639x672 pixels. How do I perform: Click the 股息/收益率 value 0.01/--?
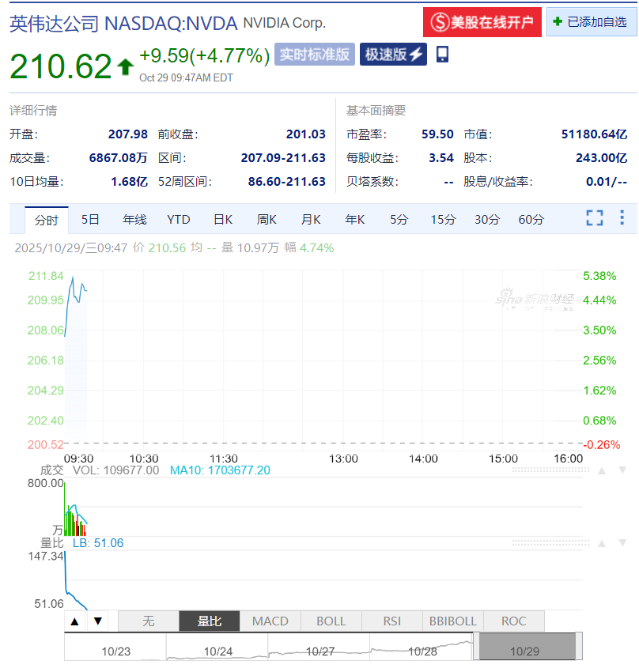pos(607,181)
